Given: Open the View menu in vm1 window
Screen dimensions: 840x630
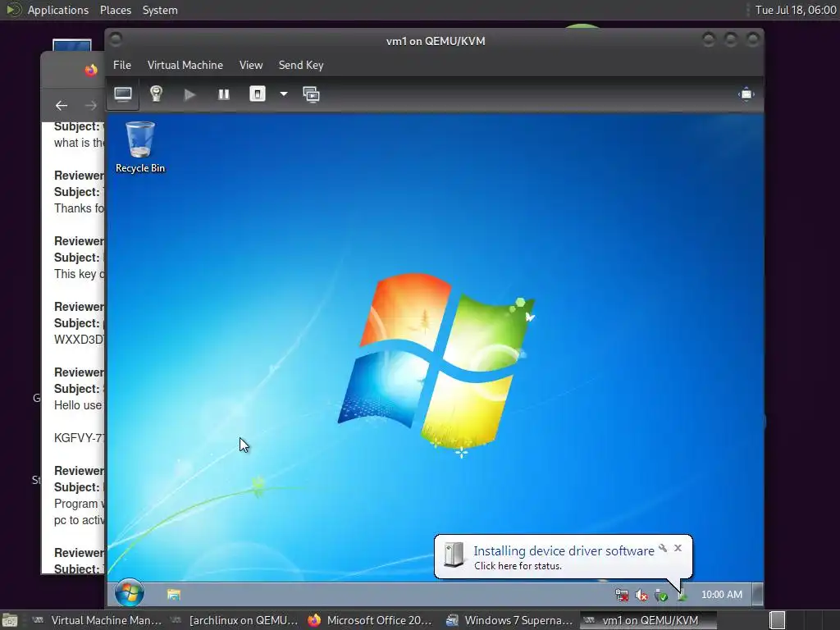Looking at the screenshot, I should (x=251, y=65).
